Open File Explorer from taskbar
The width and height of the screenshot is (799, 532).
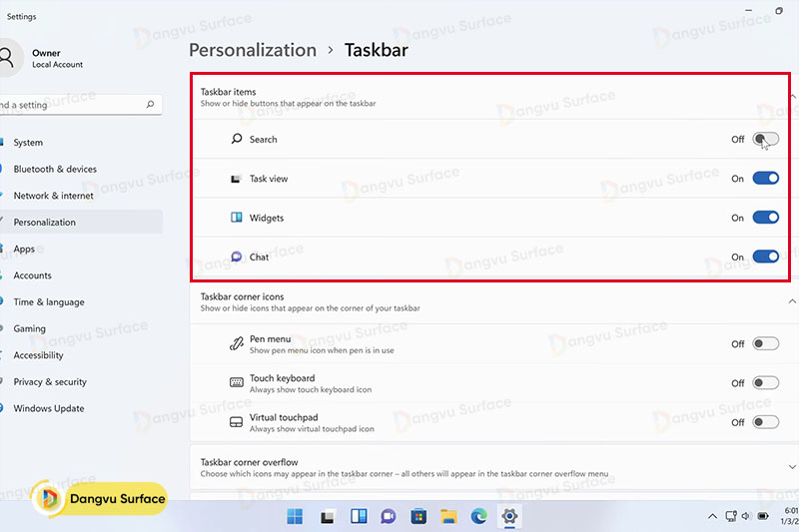[x=448, y=517]
